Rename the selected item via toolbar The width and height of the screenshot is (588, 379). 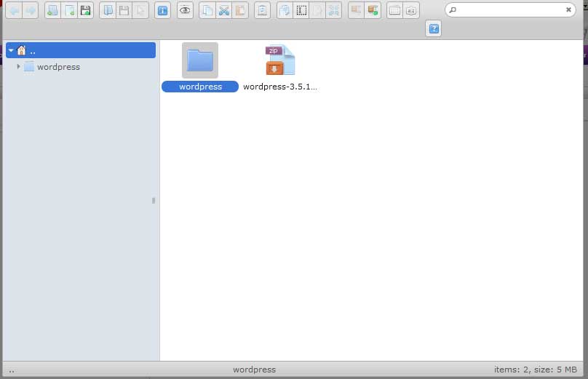tap(301, 10)
